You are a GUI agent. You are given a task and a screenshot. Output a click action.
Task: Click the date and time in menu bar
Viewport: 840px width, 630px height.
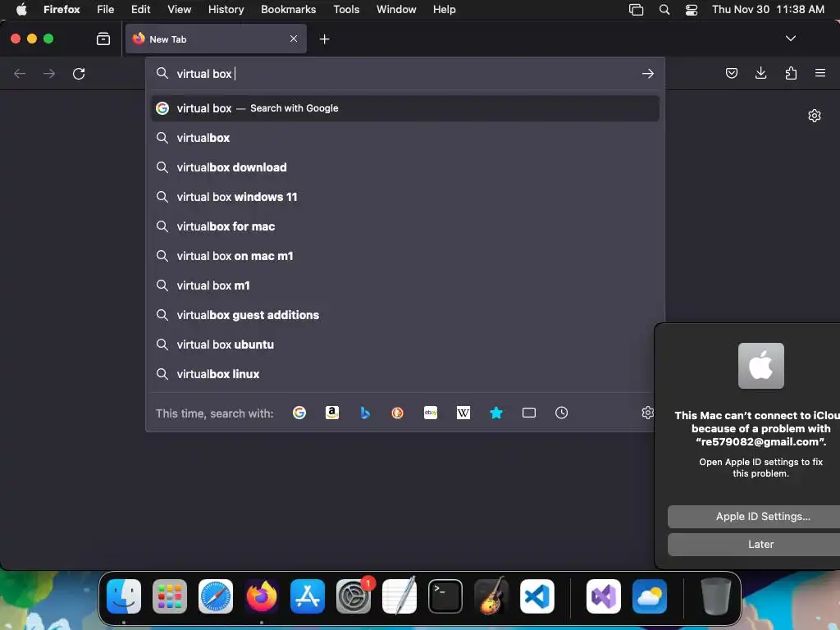click(768, 9)
